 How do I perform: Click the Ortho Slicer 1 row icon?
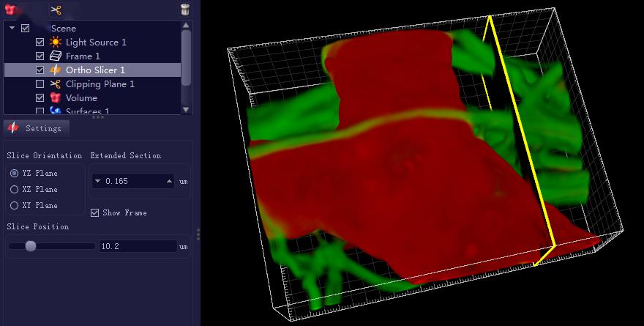[55, 70]
